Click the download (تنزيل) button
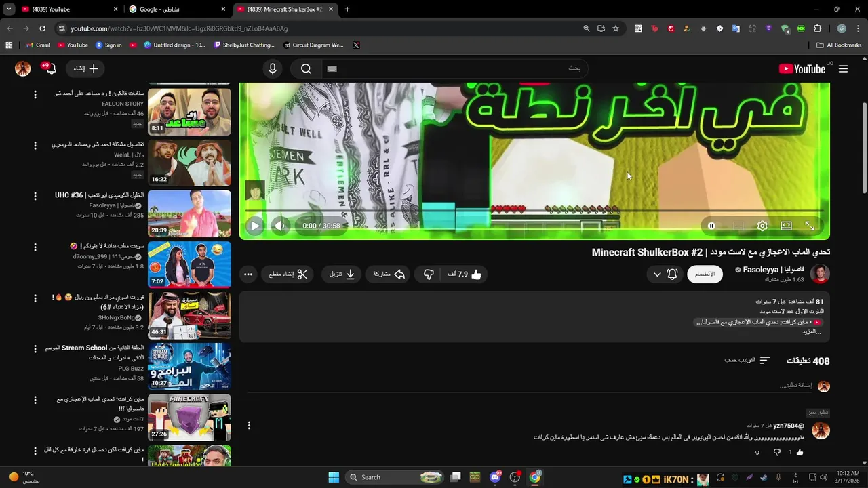The image size is (868, 488). click(342, 274)
